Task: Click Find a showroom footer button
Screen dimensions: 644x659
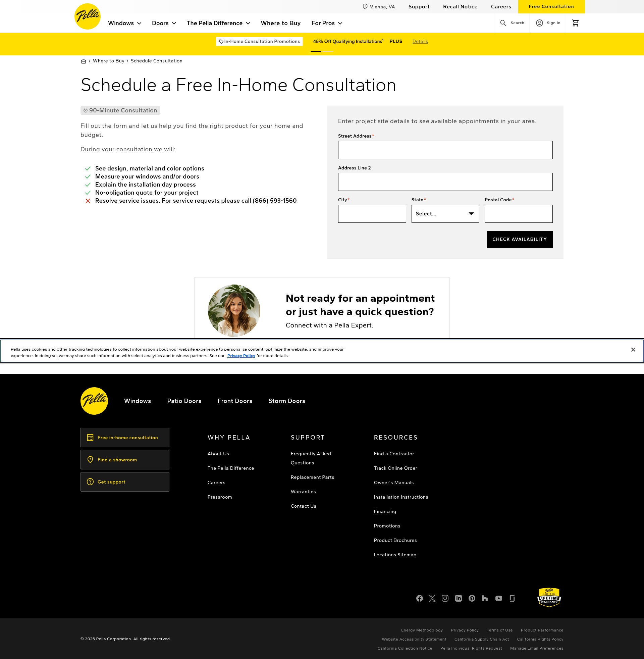Action: (x=125, y=460)
